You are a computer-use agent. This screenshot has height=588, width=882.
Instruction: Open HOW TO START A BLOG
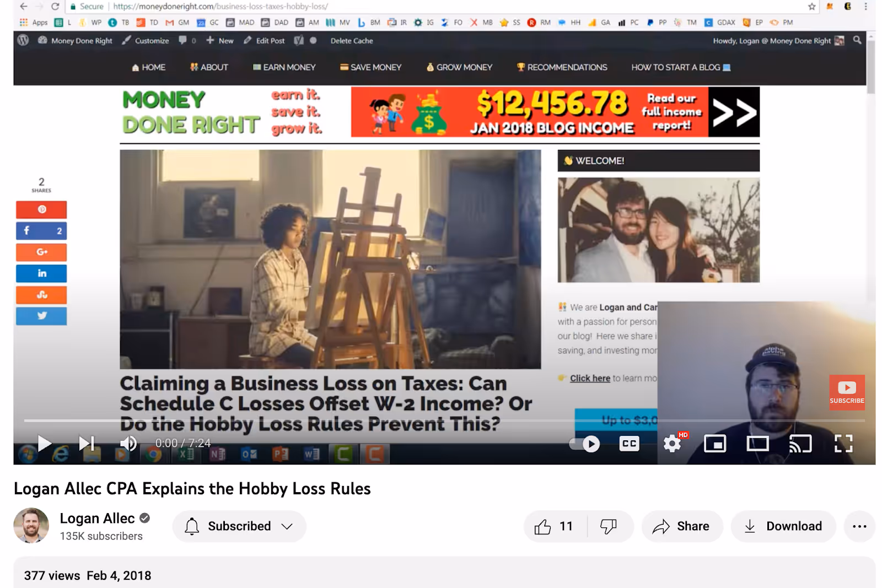click(x=681, y=67)
